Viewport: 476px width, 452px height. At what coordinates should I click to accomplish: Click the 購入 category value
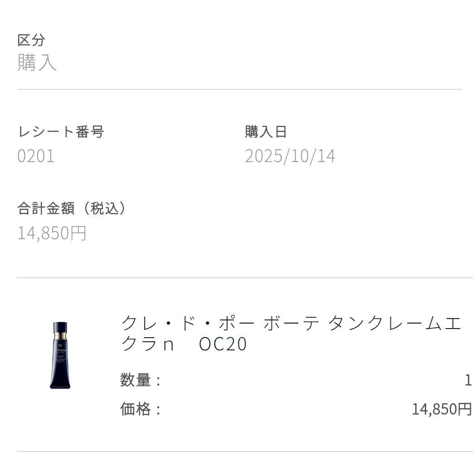[37, 63]
